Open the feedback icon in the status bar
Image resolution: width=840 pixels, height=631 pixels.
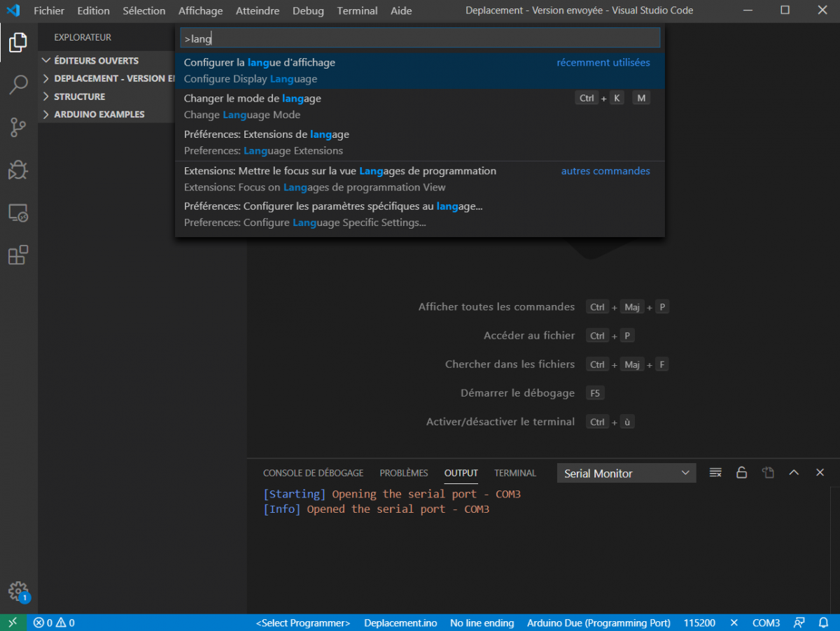799,623
